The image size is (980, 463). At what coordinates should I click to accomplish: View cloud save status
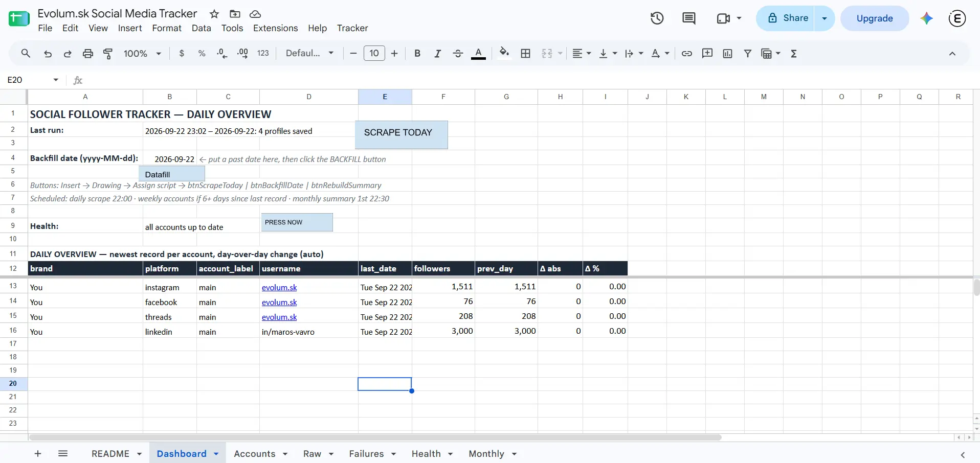(x=255, y=14)
